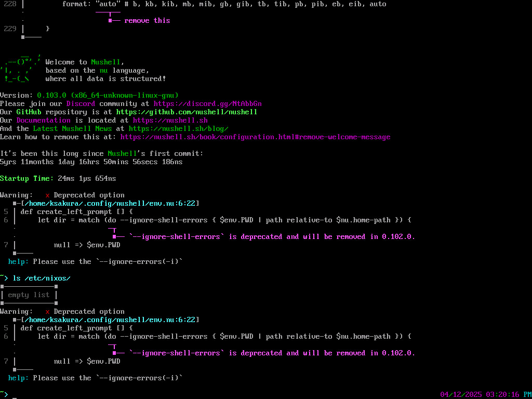532x399 pixels.
Task: Click the closing brace on line 229
Action: point(47,29)
